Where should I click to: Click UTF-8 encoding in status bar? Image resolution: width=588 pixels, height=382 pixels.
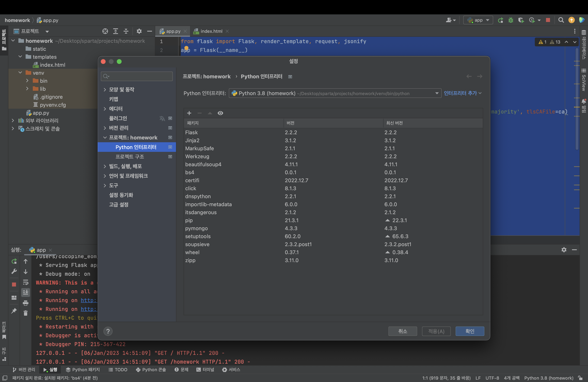click(492, 378)
